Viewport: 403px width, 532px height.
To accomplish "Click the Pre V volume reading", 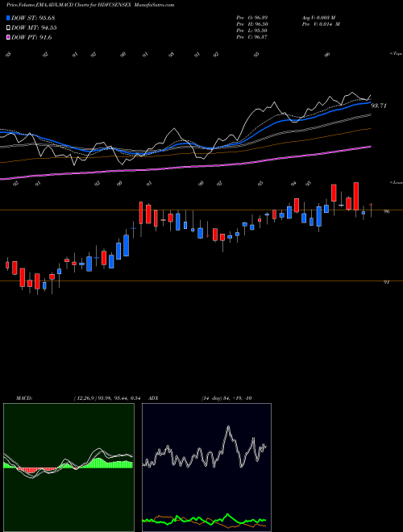I will click(321, 24).
